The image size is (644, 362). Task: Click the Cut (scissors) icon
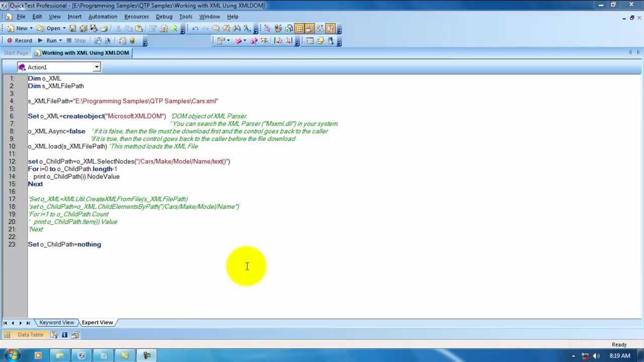(119, 29)
